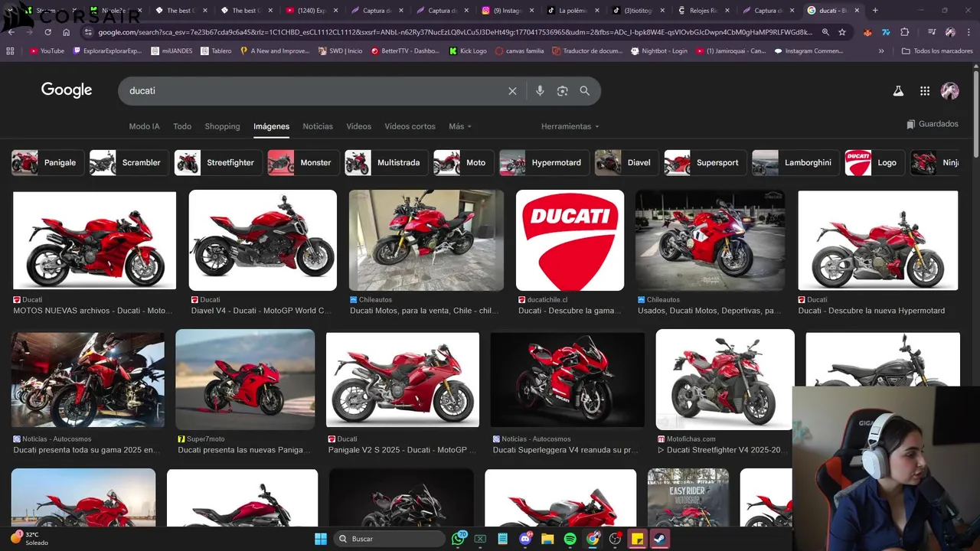Viewport: 980px width, 551px height.
Task: Filter images by Logo chip
Action: pos(875,162)
